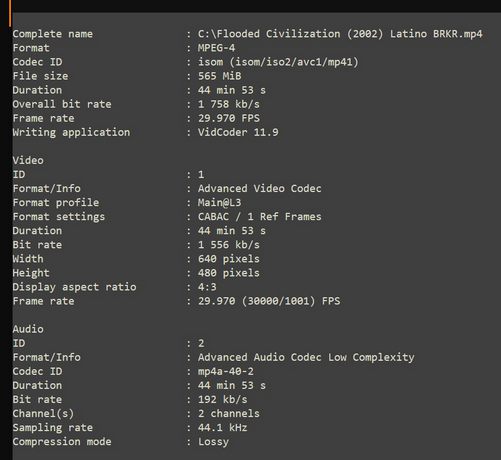This screenshot has height=460, width=501.
Task: Click the Advanced Video Codec text
Action: tap(260, 189)
